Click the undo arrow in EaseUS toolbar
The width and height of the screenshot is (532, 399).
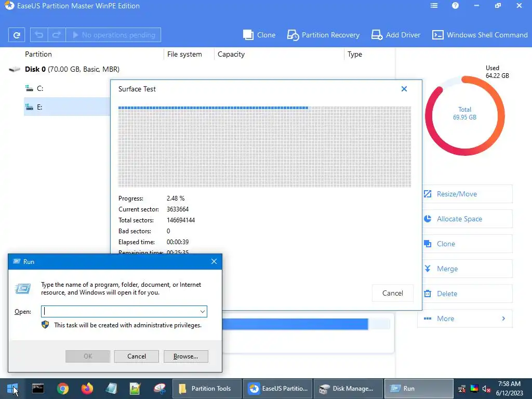pos(39,35)
